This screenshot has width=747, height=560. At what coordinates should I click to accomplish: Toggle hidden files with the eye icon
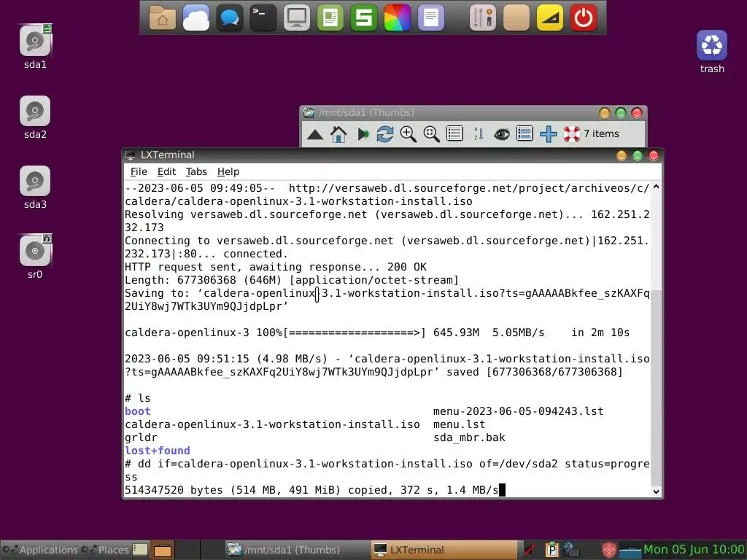(502, 134)
